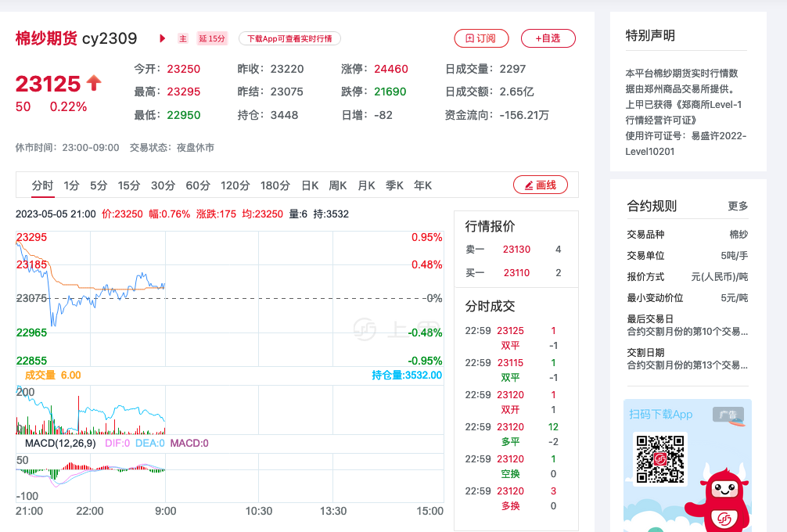This screenshot has height=532, width=787.
Task: Click the red mascot illustration
Action: [724, 498]
